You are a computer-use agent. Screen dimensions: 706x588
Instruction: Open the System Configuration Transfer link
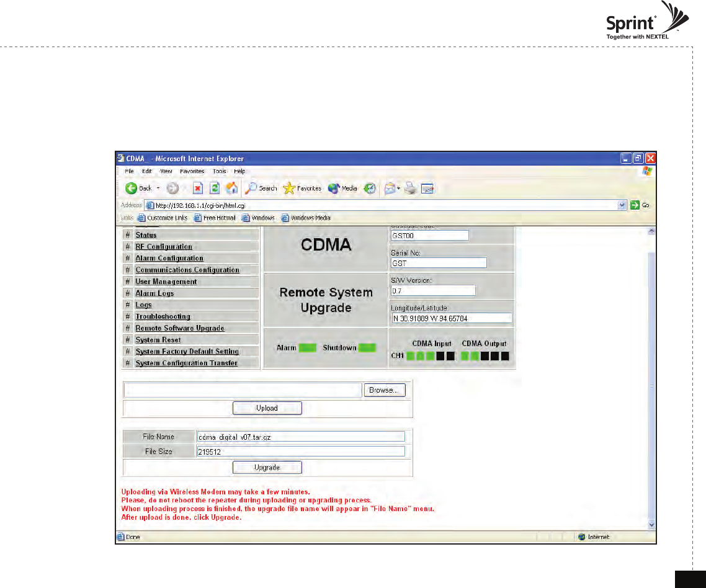[186, 363]
